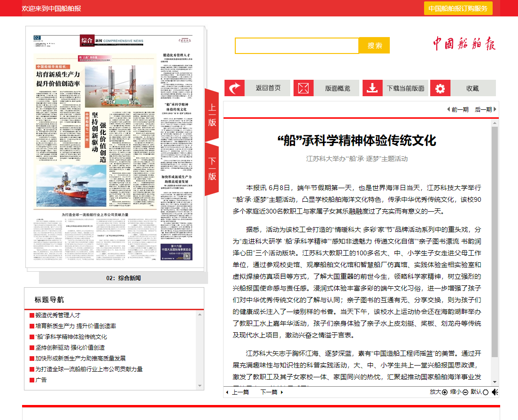Open headline 坚持创新驱动 强化价值创造

pyautogui.click(x=70, y=348)
